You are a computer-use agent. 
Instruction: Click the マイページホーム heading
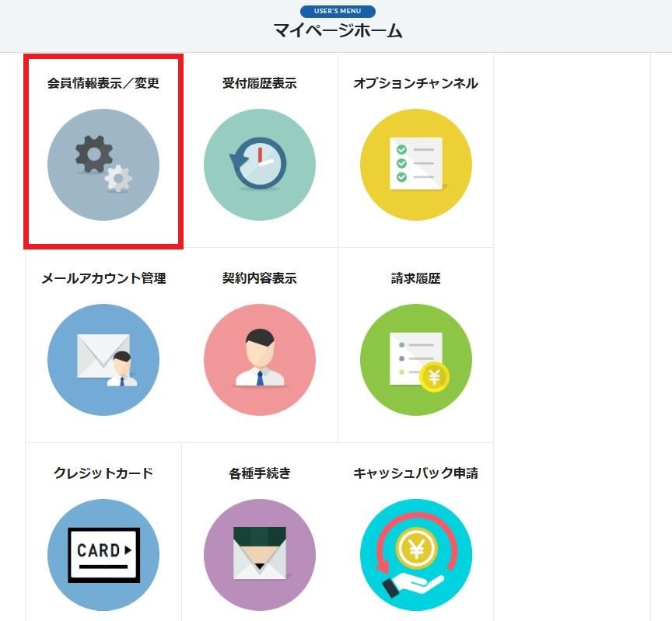pyautogui.click(x=338, y=31)
